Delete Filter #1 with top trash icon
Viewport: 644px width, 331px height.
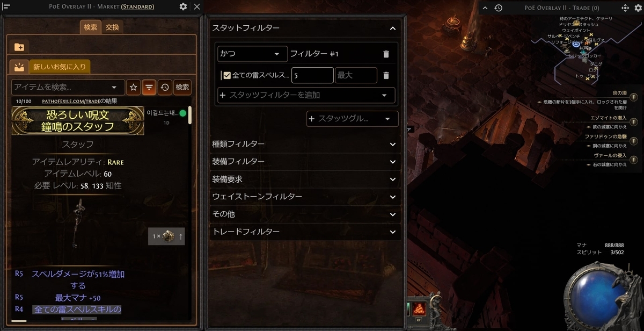[386, 54]
